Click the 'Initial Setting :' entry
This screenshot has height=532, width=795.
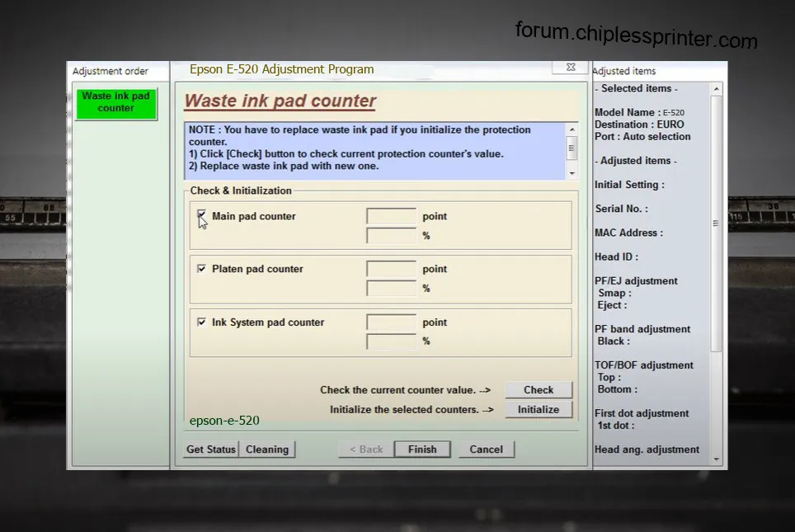click(629, 185)
